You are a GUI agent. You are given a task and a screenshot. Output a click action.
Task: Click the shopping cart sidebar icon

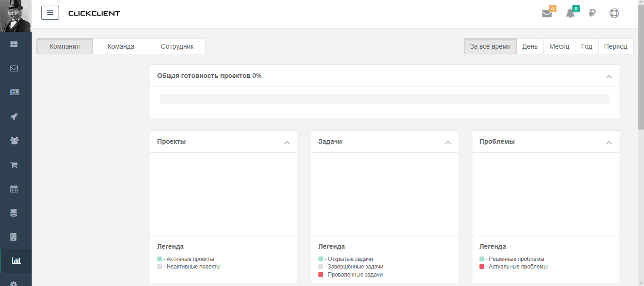point(14,165)
